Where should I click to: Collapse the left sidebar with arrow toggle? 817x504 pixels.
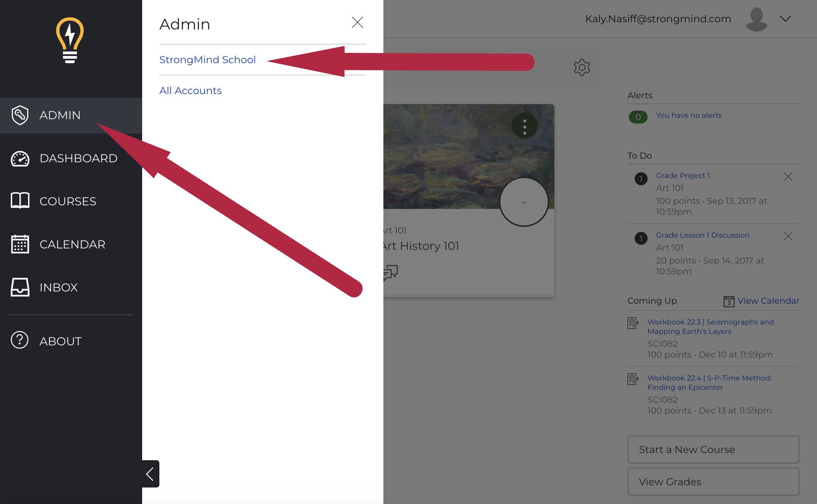coord(150,474)
